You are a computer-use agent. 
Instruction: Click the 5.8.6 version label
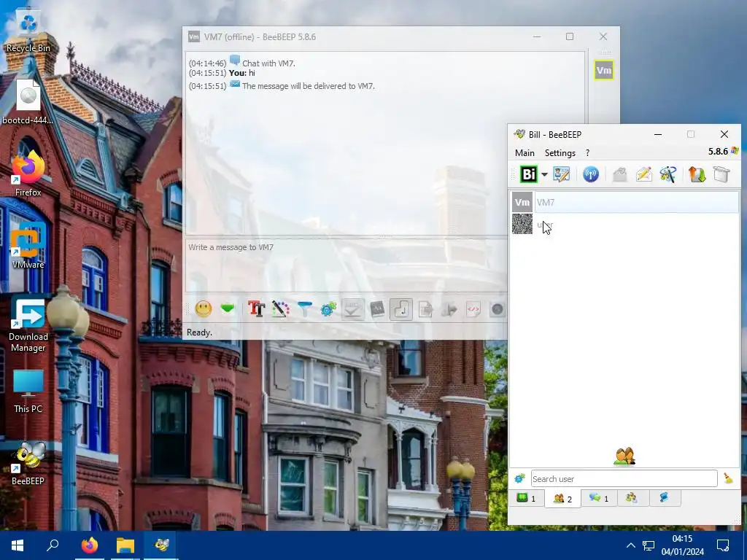point(718,152)
